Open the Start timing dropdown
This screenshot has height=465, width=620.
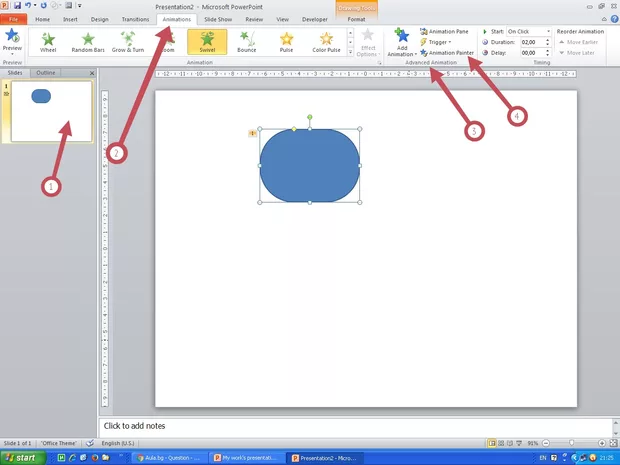528,31
